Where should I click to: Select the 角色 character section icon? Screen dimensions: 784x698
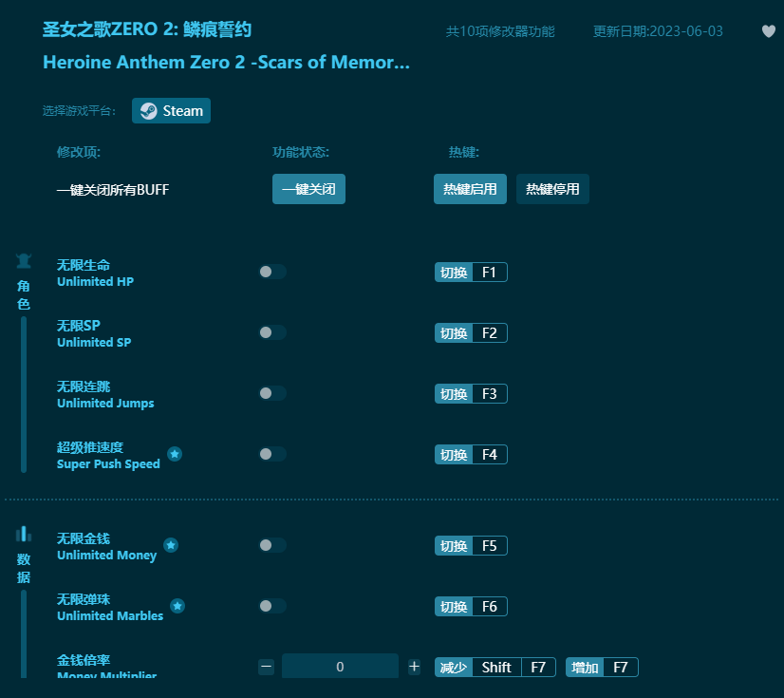[x=23, y=259]
